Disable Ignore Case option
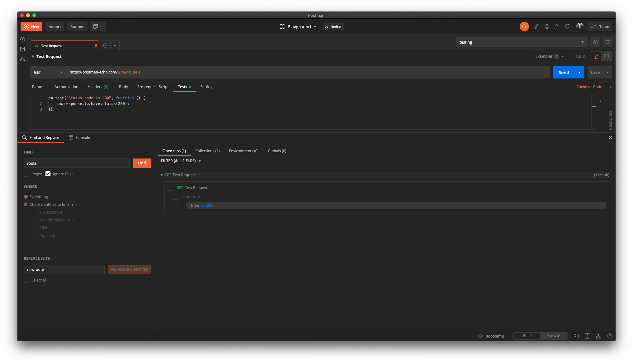Image resolution: width=633 pixels, height=364 pixels. (x=48, y=174)
